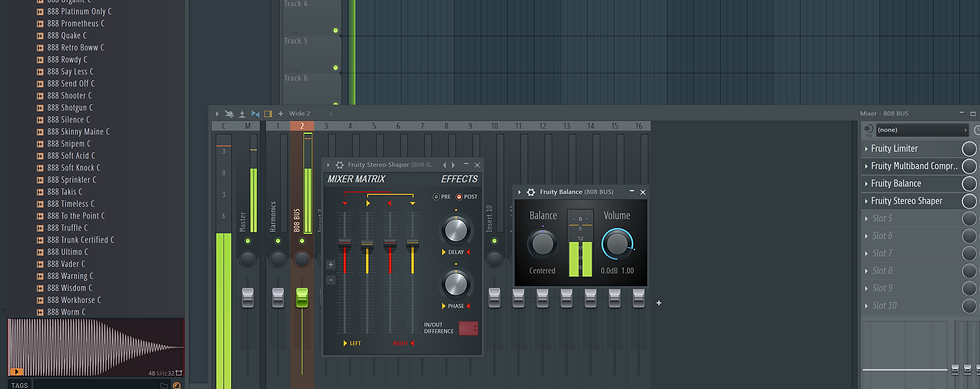Add a mixer track with the plus icon
This screenshot has height=389, width=980.
[x=281, y=114]
